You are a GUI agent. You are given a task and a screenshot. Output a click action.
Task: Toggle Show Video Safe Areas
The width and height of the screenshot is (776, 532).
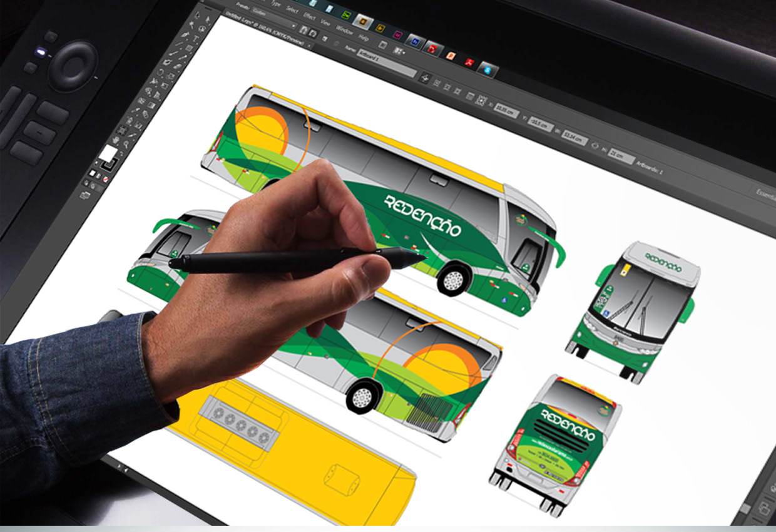click(457, 91)
